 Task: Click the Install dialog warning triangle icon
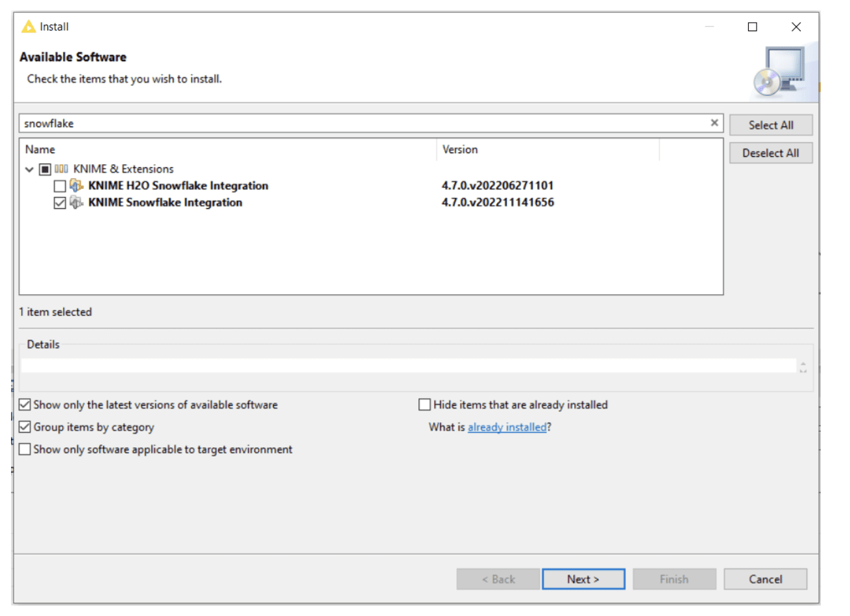tap(29, 27)
